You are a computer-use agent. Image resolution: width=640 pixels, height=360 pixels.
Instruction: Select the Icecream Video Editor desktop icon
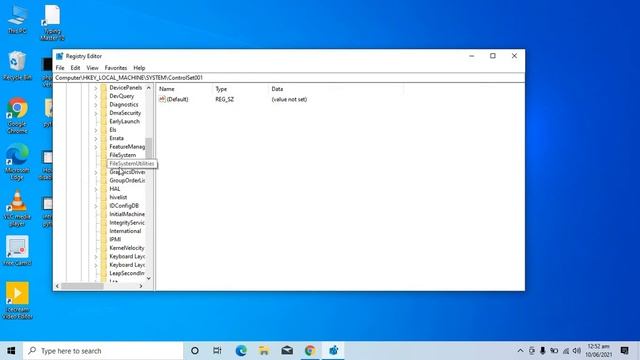pos(17,300)
